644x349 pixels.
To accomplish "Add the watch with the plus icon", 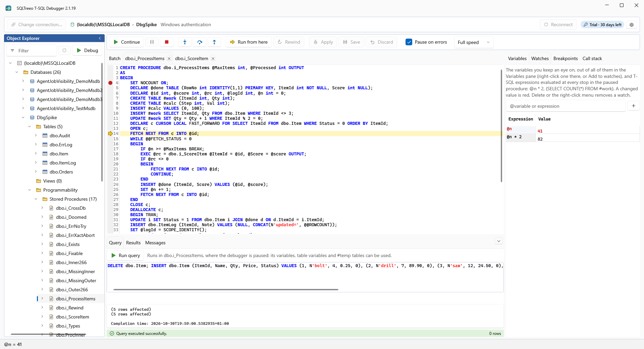I will (634, 106).
